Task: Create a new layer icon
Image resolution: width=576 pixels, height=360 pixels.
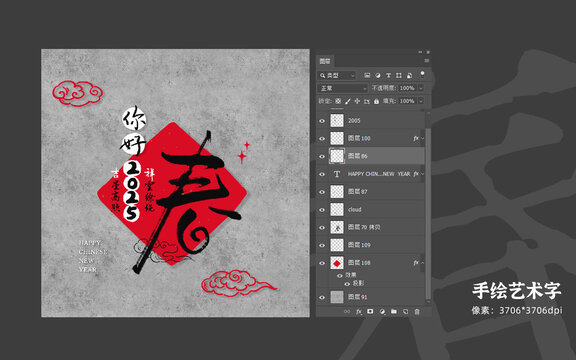Action: 405,312
